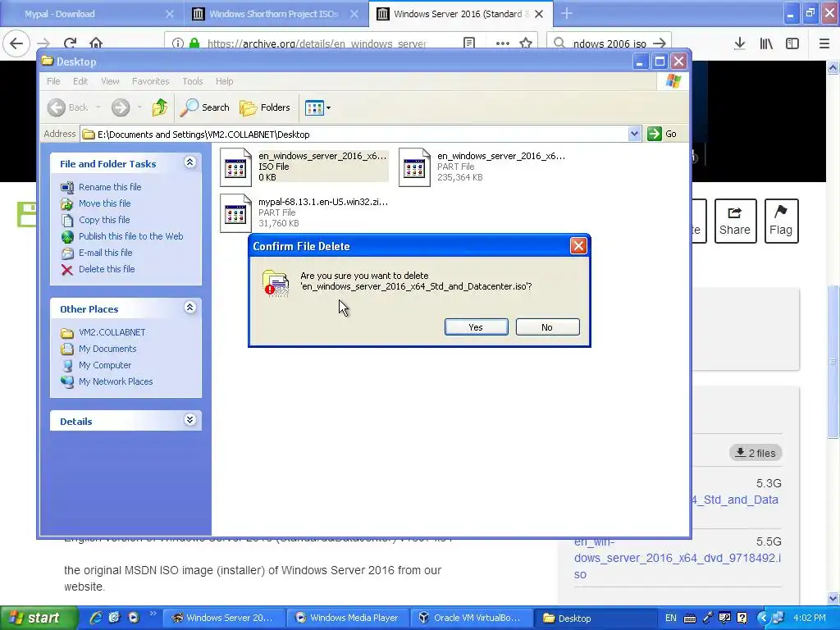Image resolution: width=840 pixels, height=630 pixels.
Task: Click the Go button beside address bar
Action: (662, 134)
